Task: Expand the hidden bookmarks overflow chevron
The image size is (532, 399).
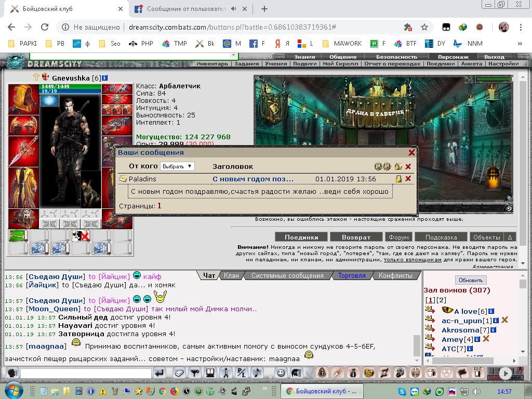Action: [520, 44]
